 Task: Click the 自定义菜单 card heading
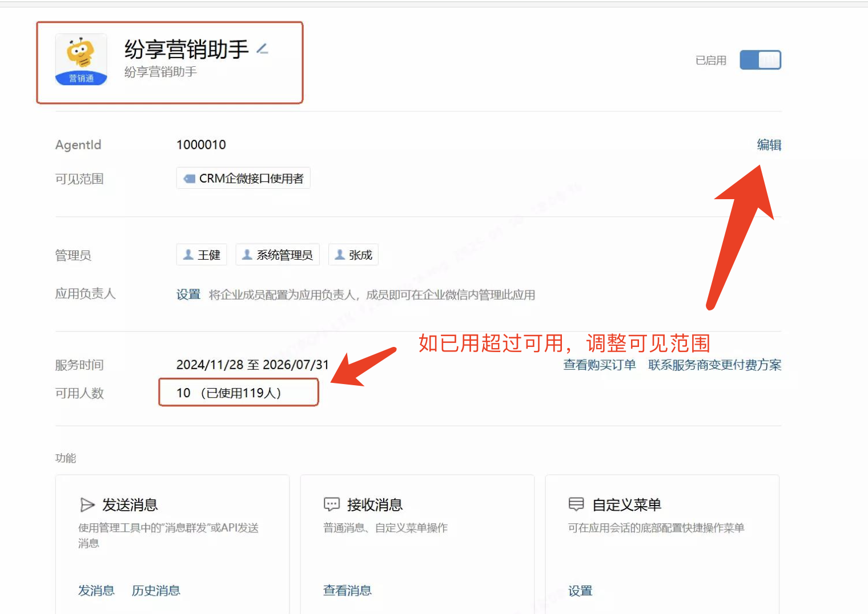pos(627,505)
